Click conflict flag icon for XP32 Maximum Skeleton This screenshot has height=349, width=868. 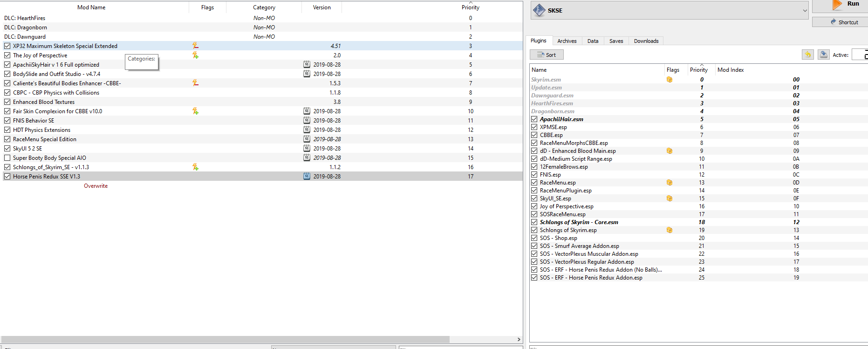coord(195,46)
